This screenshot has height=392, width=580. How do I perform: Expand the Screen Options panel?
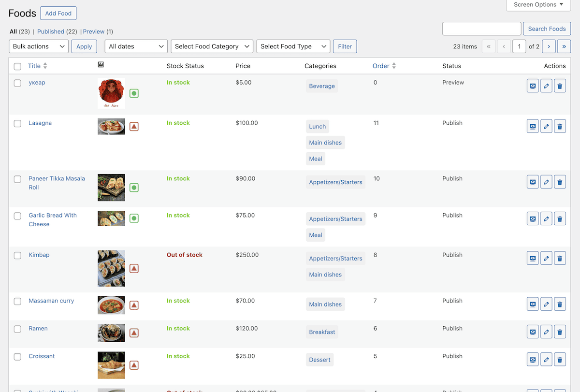[538, 5]
